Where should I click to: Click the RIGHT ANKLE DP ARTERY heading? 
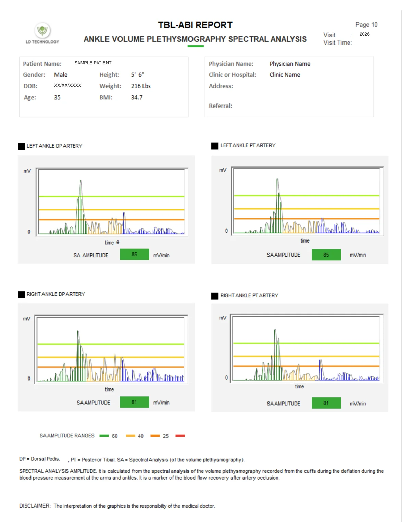[56, 294]
